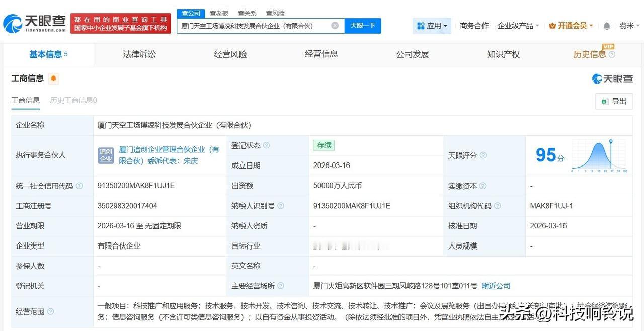Screen dimensions: 644x331
Task: Open the 历史信息 VIP tab
Action: (x=590, y=54)
